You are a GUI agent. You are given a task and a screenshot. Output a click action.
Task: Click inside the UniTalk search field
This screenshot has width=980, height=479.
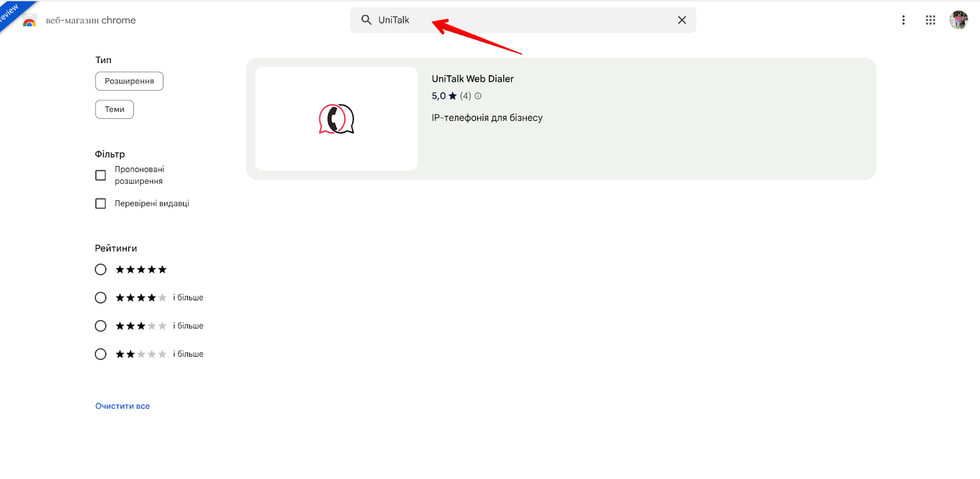coord(523,20)
